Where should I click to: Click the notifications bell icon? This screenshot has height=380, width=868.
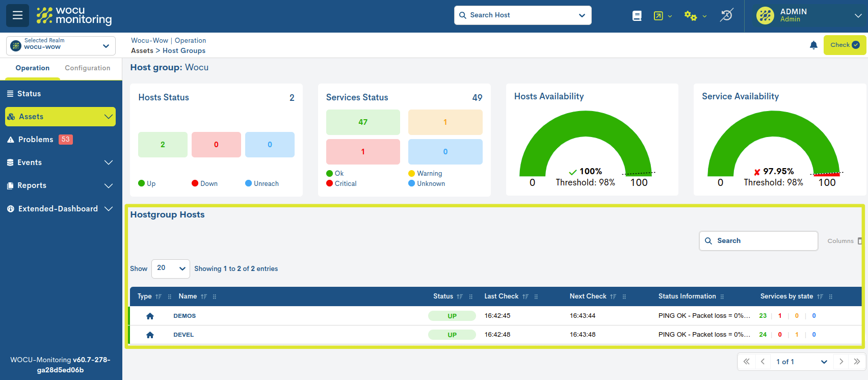tap(813, 45)
